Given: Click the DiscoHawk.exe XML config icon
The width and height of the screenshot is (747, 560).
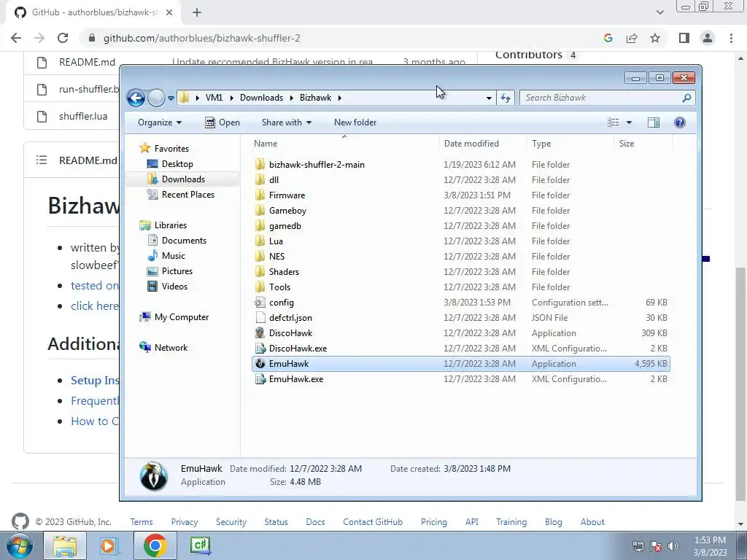Looking at the screenshot, I should (260, 348).
